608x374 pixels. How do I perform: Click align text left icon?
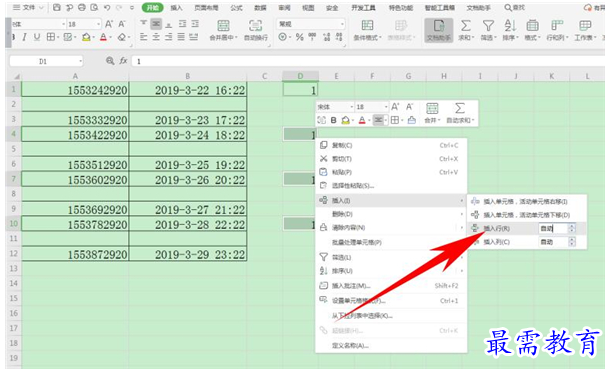[143, 37]
